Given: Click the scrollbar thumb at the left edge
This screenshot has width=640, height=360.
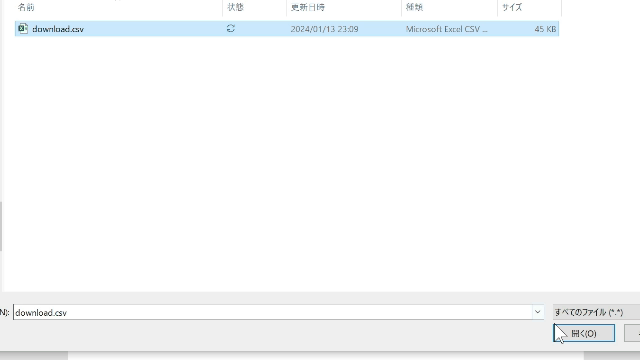Looking at the screenshot, I should point(1,226).
